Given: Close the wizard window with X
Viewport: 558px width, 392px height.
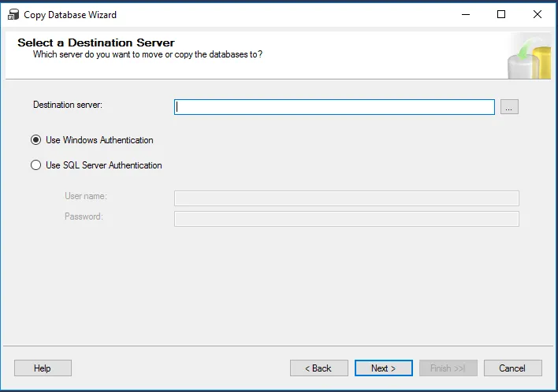Looking at the screenshot, I should pyautogui.click(x=538, y=14).
